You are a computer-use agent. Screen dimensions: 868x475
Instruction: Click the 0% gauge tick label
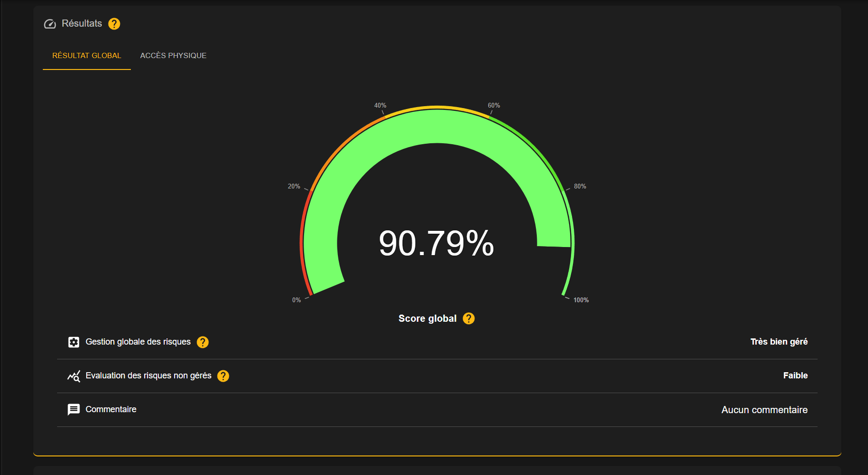[x=296, y=300]
